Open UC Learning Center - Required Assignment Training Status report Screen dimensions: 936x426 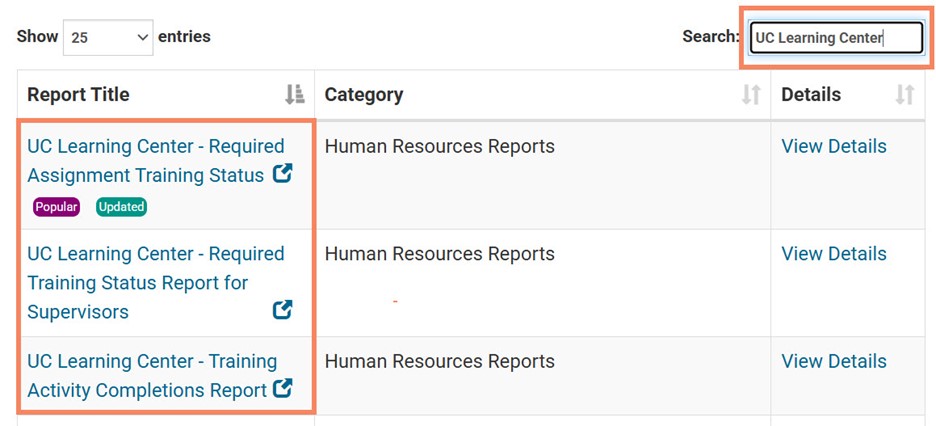pyautogui.click(x=156, y=160)
